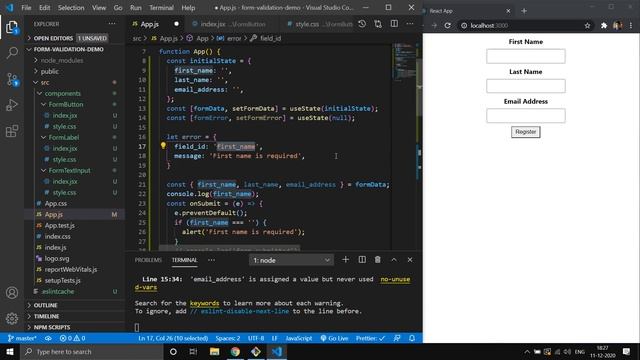640x360 pixels.
Task: Open the File menu
Action: pos(26,8)
